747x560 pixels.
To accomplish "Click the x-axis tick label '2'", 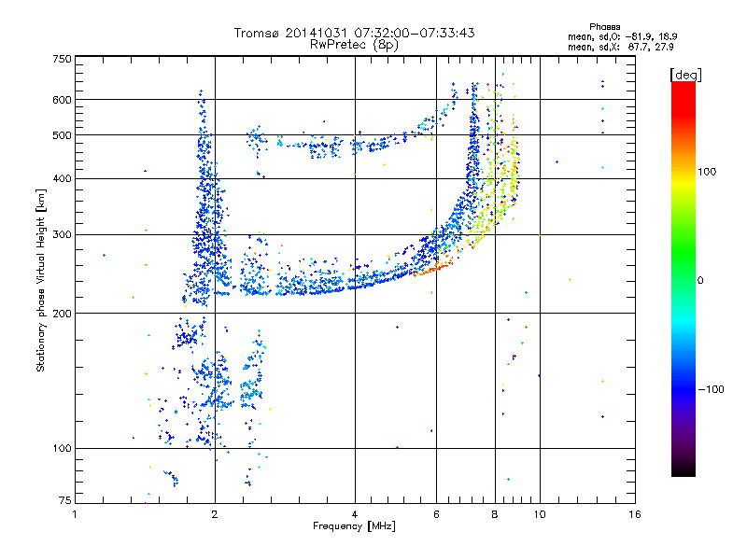I will pos(215,514).
